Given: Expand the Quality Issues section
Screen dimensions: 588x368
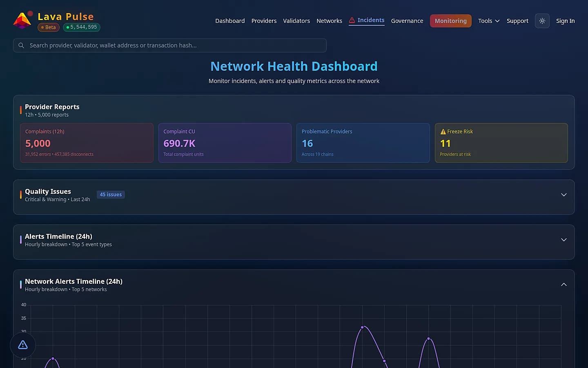Looking at the screenshot, I should (564, 195).
